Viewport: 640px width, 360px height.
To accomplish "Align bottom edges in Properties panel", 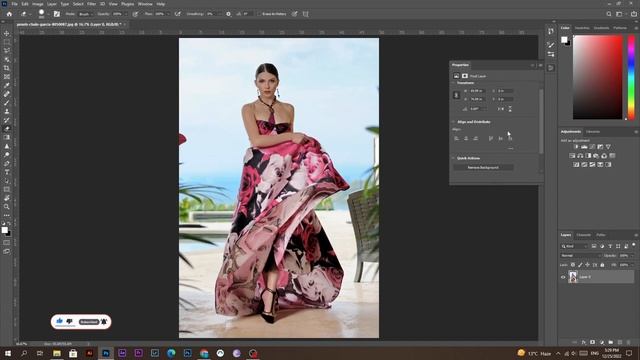I will 510,138.
